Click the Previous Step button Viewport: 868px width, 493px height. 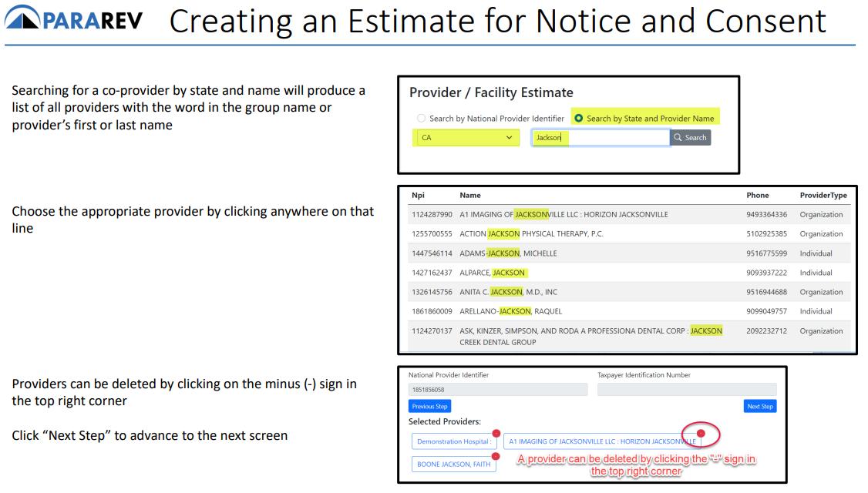coord(429,406)
